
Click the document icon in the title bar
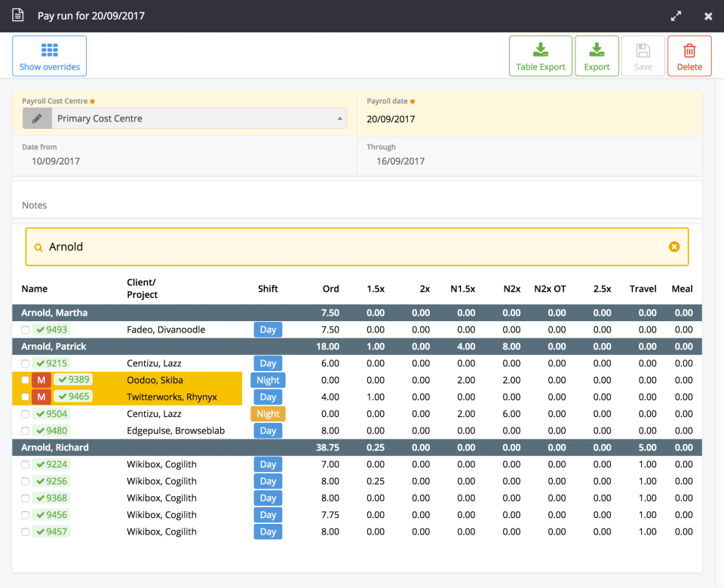coord(17,15)
